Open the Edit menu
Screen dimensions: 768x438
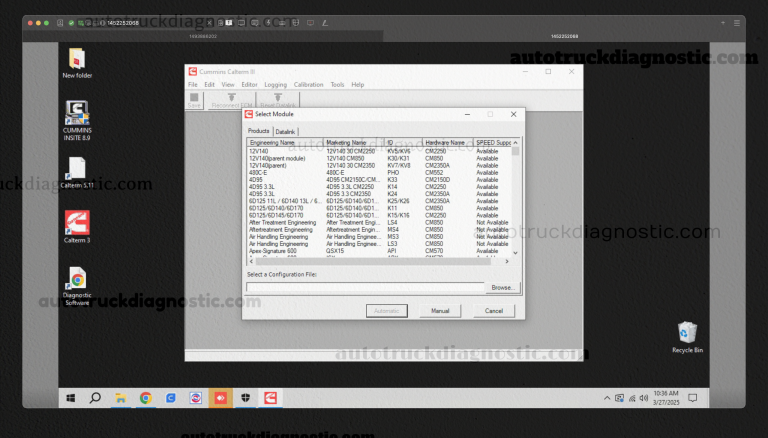210,85
